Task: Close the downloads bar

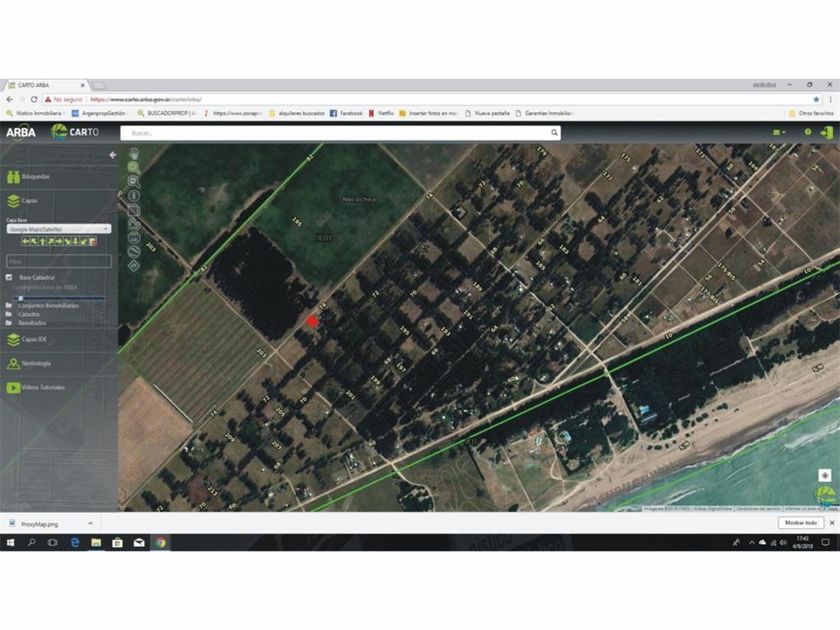Action: click(x=832, y=523)
